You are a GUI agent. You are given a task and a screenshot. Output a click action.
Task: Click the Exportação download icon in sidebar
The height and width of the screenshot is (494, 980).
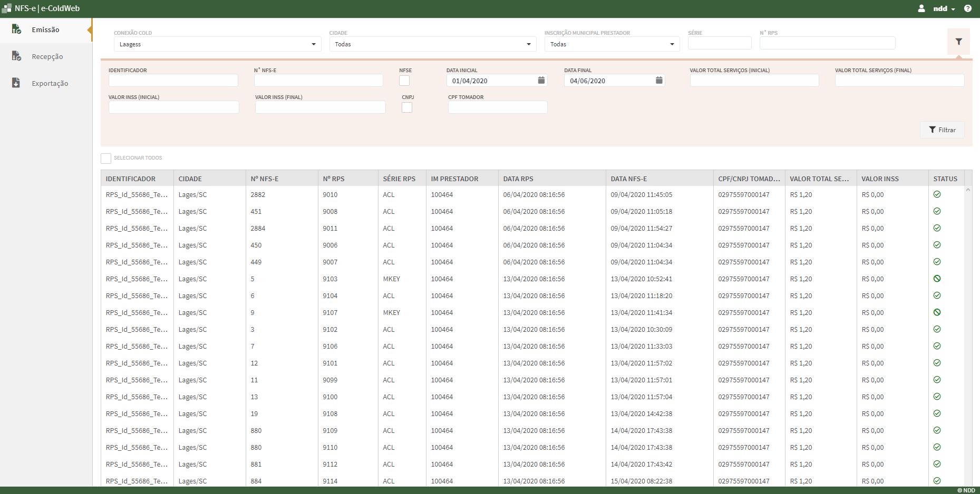coord(16,83)
